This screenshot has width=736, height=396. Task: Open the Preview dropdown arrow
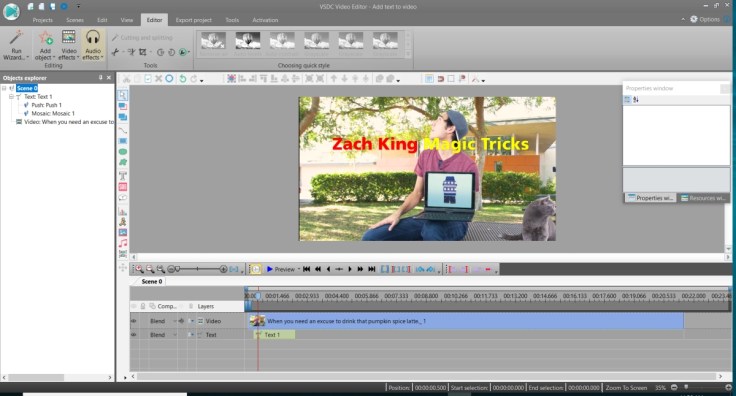click(299, 269)
